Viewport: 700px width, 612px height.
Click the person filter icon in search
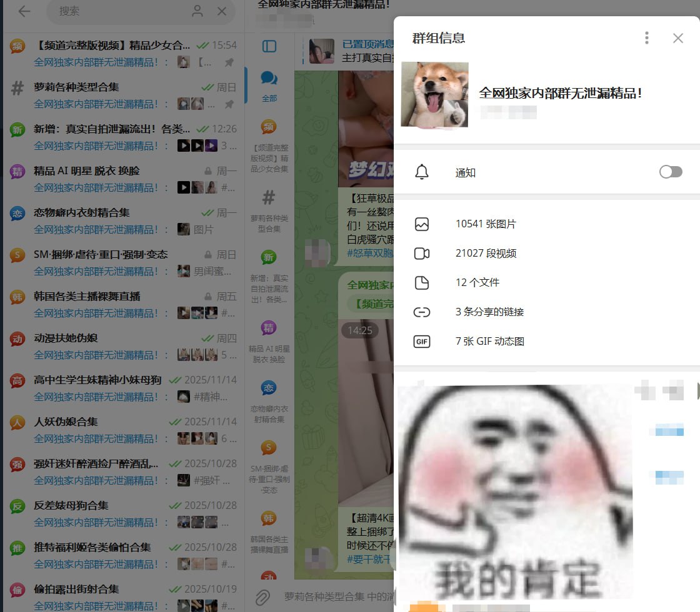(197, 11)
